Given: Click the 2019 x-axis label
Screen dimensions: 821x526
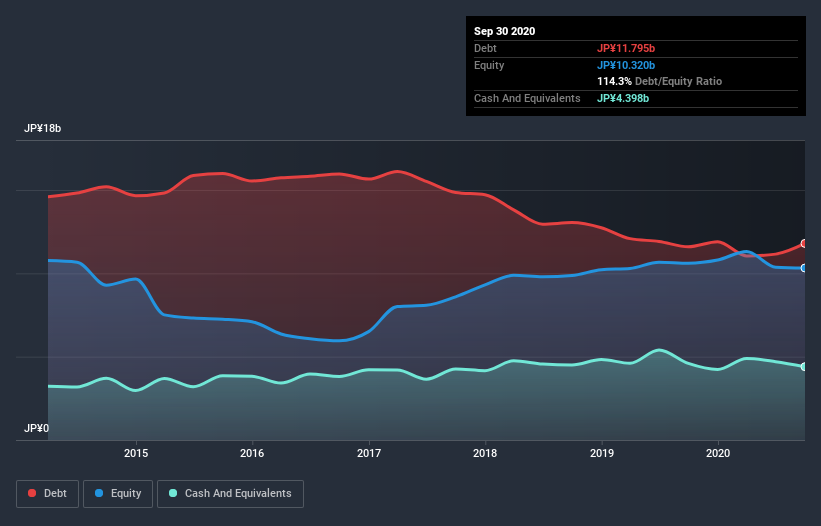Looking at the screenshot, I should (x=602, y=453).
